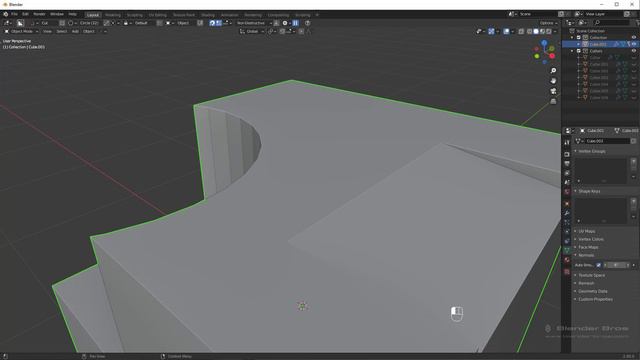Click the mesh name field Cube.001
Viewport: 640px width, 360px height.
[x=608, y=141]
